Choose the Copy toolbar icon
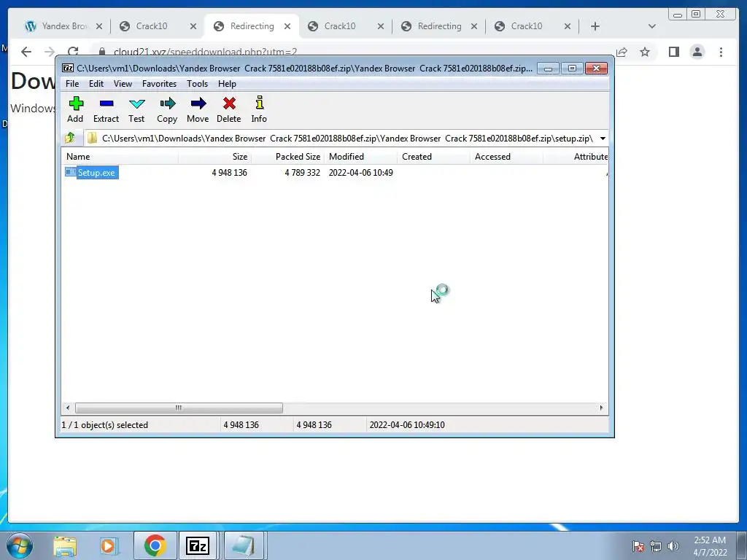The width and height of the screenshot is (747, 560). [x=167, y=109]
